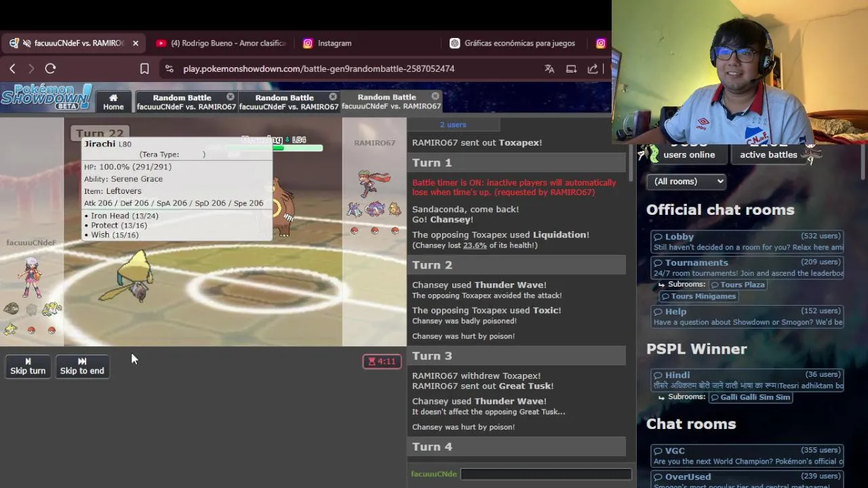Click the Skip turn button
This screenshot has height=488, width=868.
pos(28,366)
